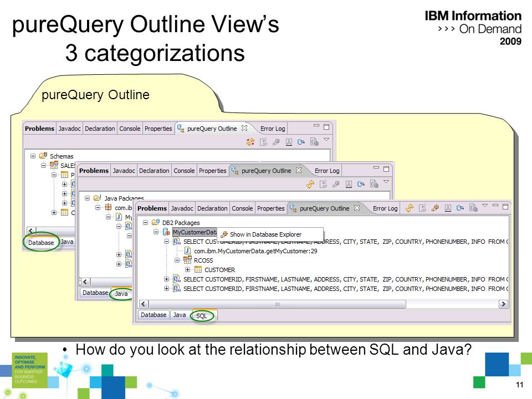Open Javadoc tab in Java Packages window

pos(124,171)
